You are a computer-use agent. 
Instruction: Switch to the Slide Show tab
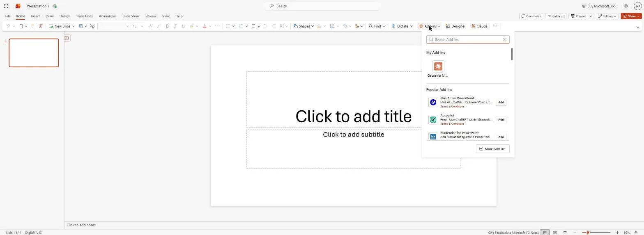(131, 16)
